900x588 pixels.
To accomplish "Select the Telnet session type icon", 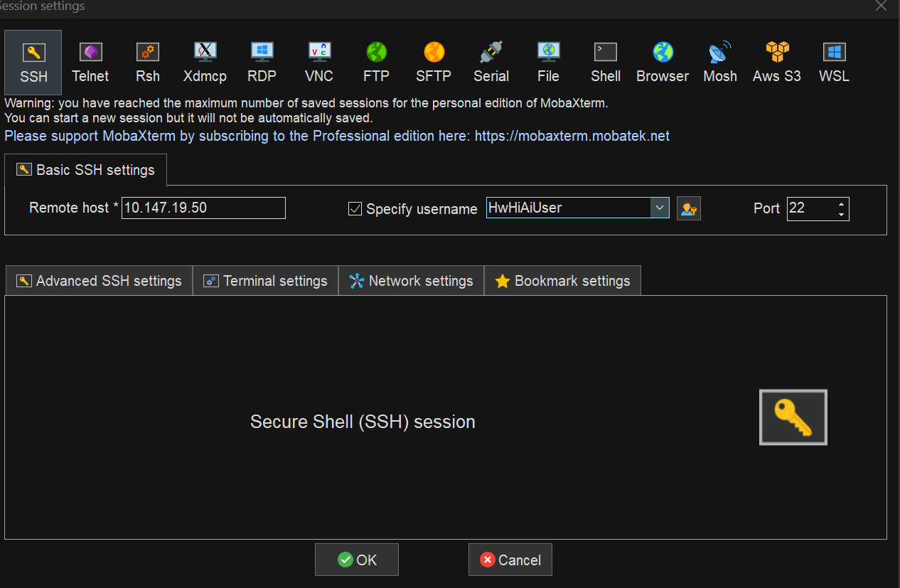I will (90, 62).
